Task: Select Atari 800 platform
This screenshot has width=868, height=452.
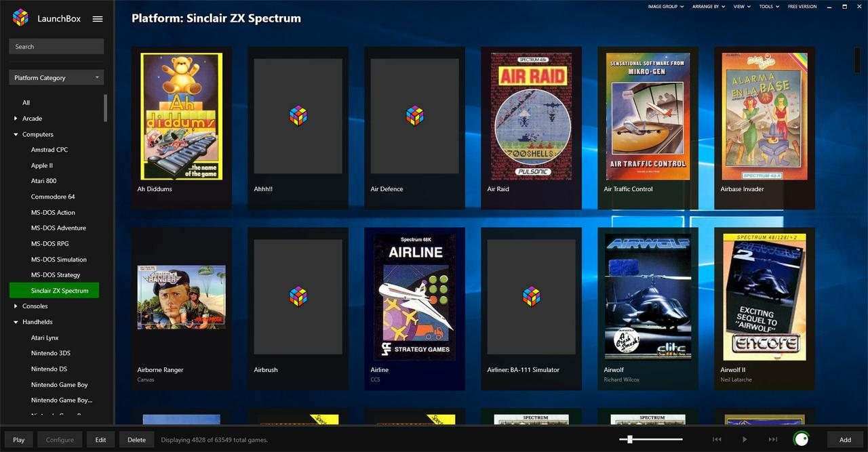Action: tap(44, 181)
